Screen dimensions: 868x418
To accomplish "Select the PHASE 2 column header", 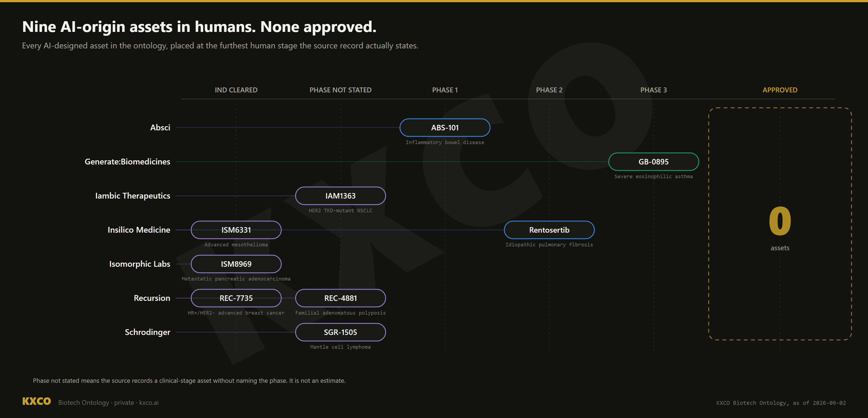I will tap(549, 90).
